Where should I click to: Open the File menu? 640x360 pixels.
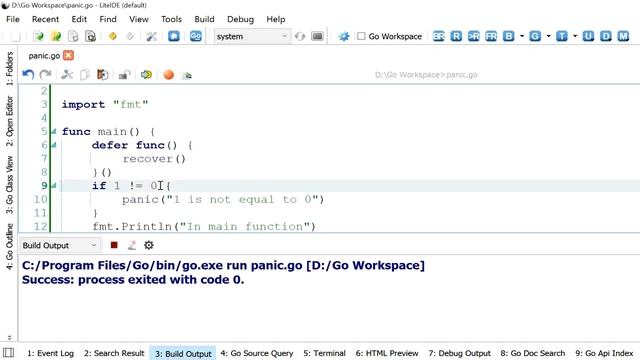[13, 19]
